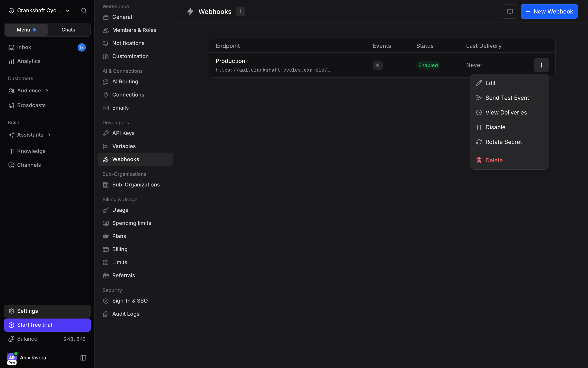588x368 pixels.
Task: Click the Sub-Organizations building icon
Action: tap(106, 185)
